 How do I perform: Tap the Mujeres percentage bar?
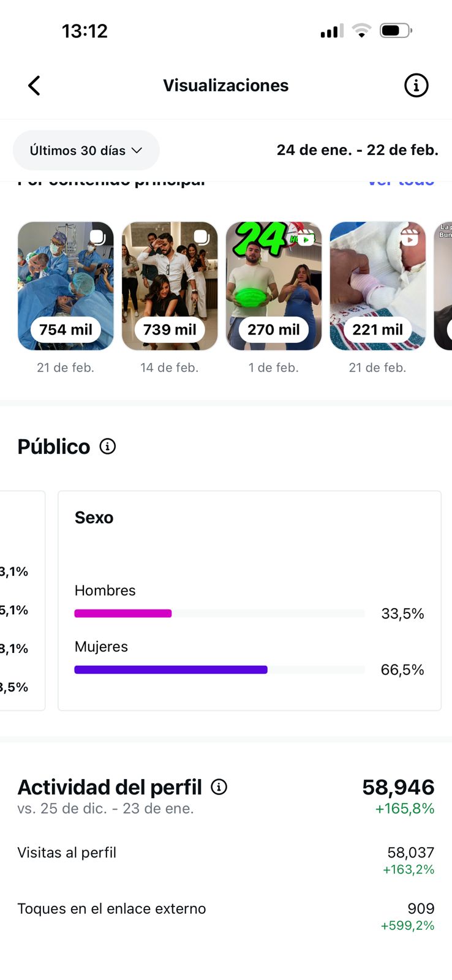click(219, 670)
